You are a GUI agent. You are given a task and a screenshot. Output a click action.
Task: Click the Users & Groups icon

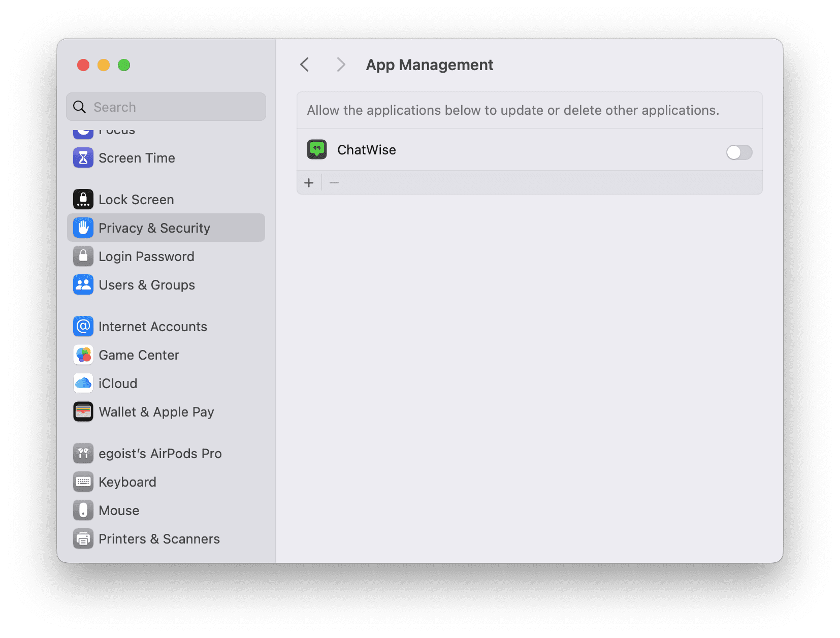pos(83,285)
